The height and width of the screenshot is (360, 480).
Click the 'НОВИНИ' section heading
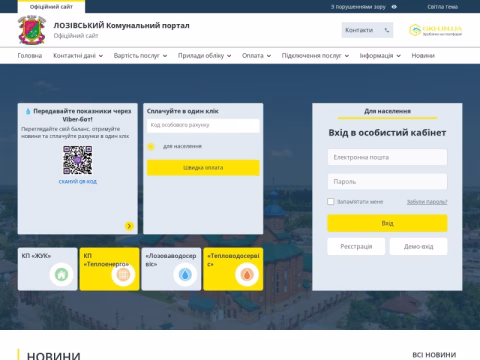54,355
